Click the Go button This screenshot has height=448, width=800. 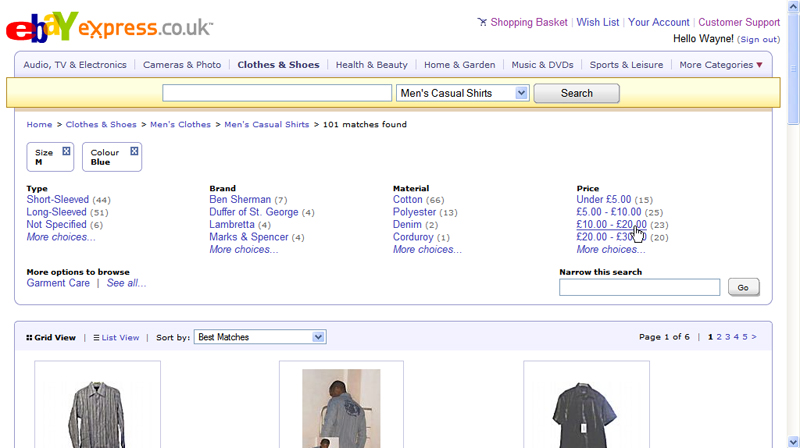point(743,287)
